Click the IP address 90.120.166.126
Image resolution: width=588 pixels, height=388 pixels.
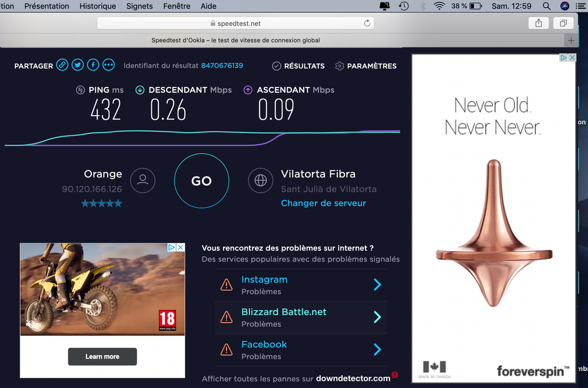(92, 189)
